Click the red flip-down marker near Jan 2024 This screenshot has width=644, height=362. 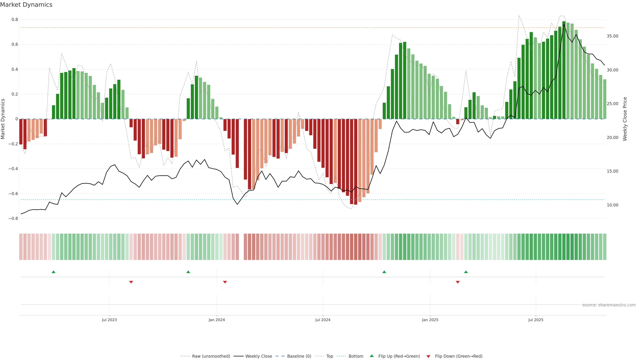(x=225, y=282)
